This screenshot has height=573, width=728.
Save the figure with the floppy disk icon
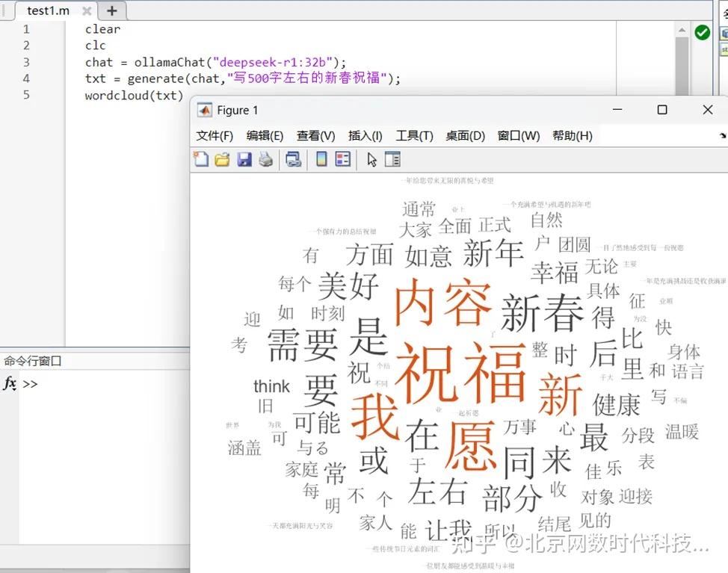tap(244, 158)
